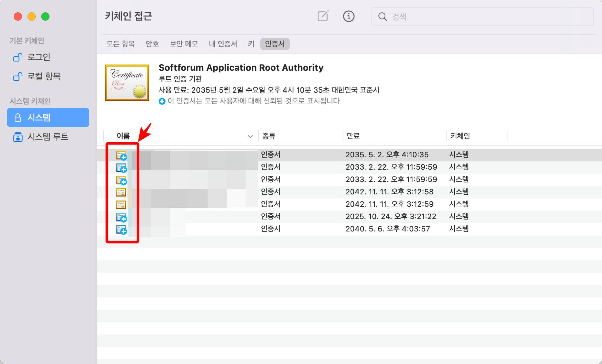Sort by the 키체인 column header
Viewport: 602px width, 364px height.
click(x=460, y=136)
